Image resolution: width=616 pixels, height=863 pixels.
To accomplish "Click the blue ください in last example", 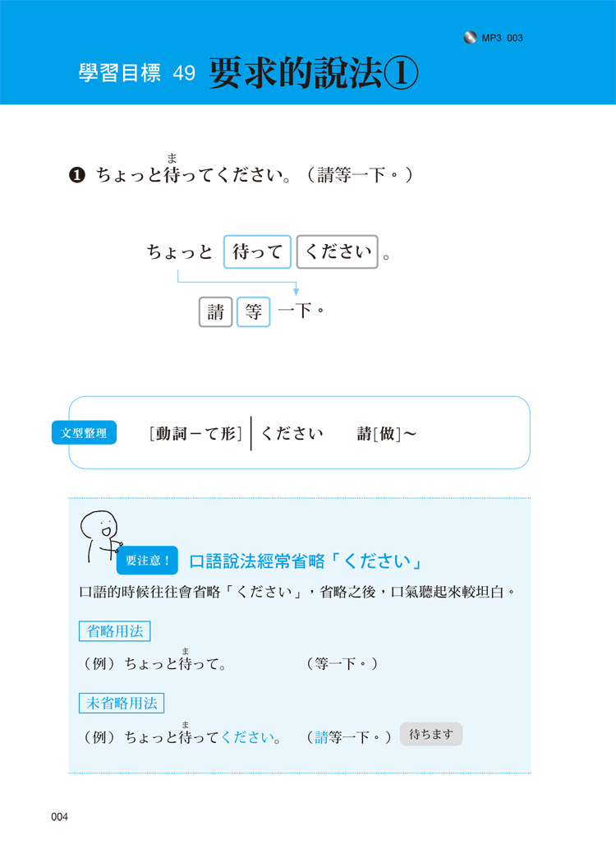I will click(x=251, y=737).
